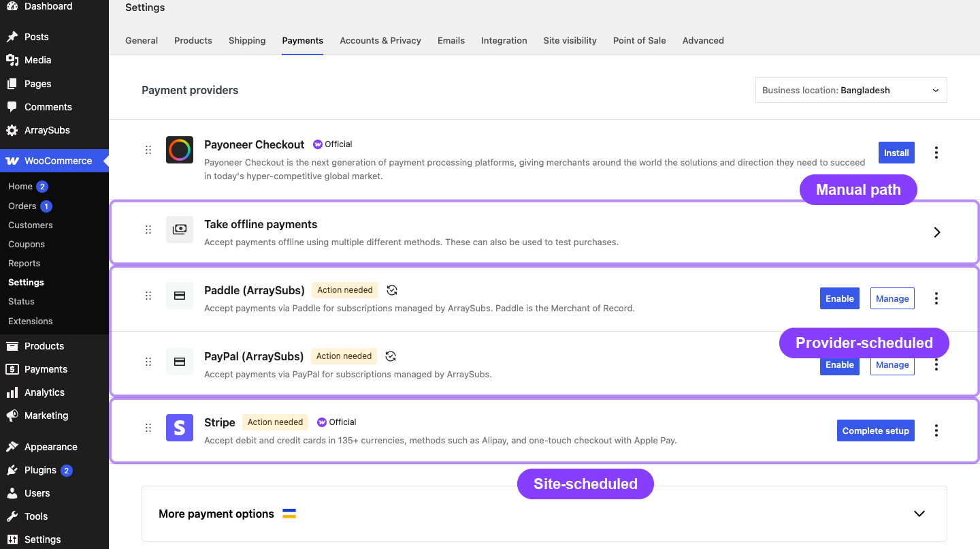980x549 pixels.
Task: Open ArraySubs gear icon in sidebar
Action: click(12, 130)
